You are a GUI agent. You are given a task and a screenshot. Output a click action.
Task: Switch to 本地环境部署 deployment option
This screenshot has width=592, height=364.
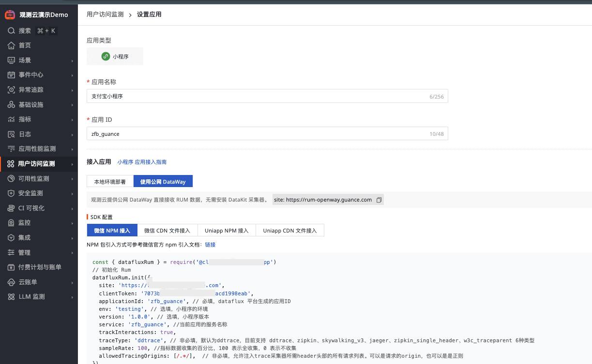(110, 181)
